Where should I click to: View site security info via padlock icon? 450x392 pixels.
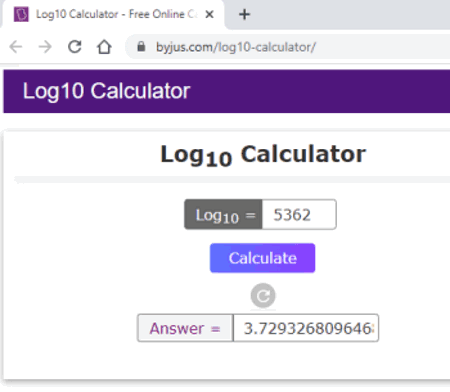click(141, 47)
